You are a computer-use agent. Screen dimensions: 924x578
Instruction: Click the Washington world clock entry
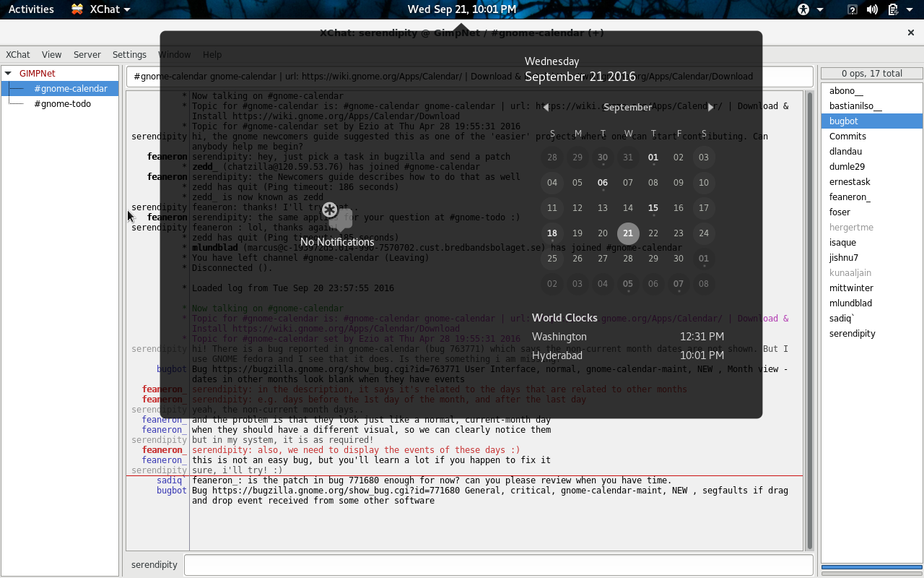click(628, 337)
